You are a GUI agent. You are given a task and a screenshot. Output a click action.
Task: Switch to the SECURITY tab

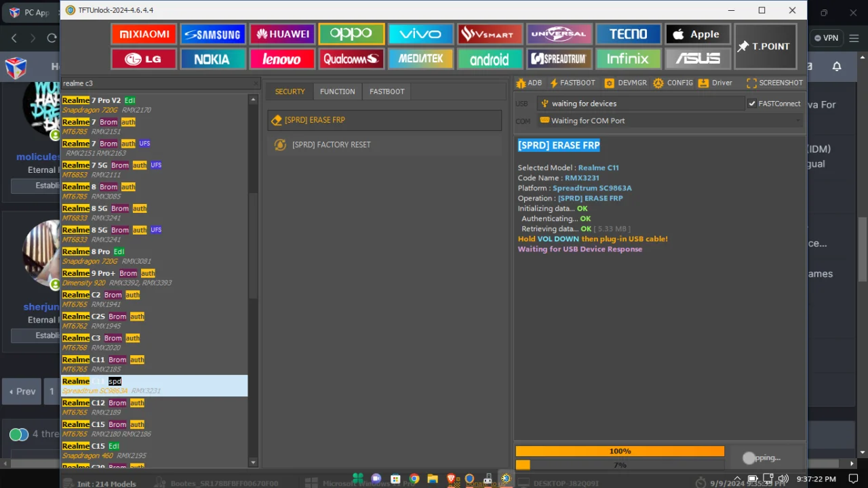[x=290, y=91]
